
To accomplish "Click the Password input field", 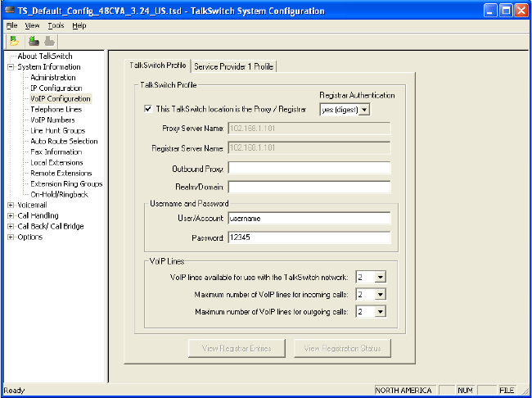I will pyautogui.click(x=309, y=237).
